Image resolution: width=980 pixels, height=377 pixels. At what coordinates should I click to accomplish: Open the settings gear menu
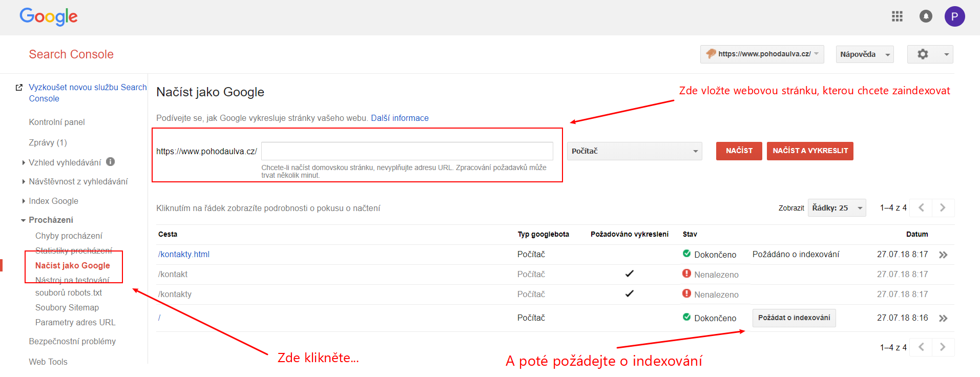click(x=930, y=54)
